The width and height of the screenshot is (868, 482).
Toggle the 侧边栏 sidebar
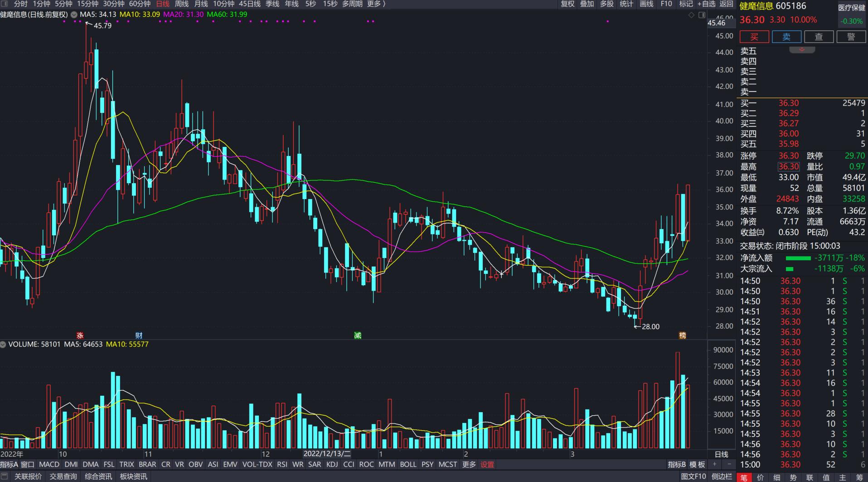[x=722, y=477]
